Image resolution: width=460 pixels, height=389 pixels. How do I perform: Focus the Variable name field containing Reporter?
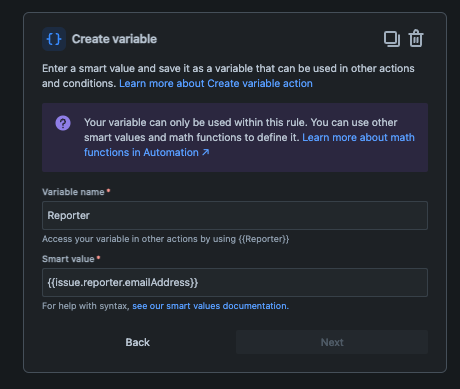click(x=235, y=215)
